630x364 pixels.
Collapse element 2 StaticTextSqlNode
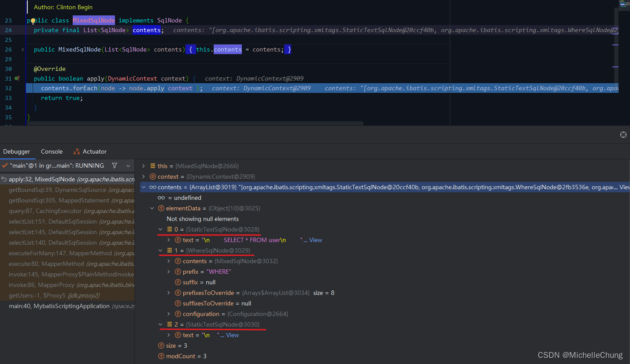coord(160,324)
